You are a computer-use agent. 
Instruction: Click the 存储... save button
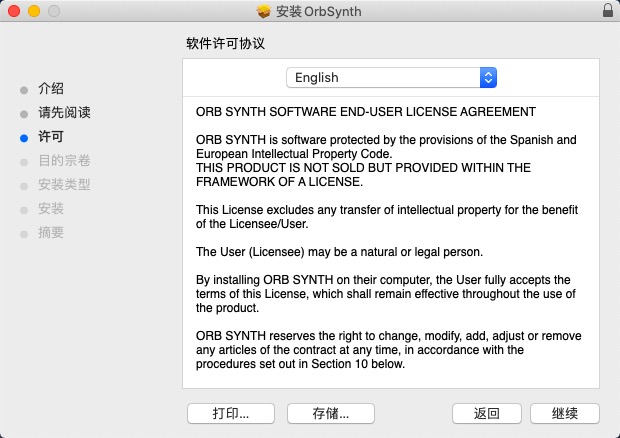point(331,413)
